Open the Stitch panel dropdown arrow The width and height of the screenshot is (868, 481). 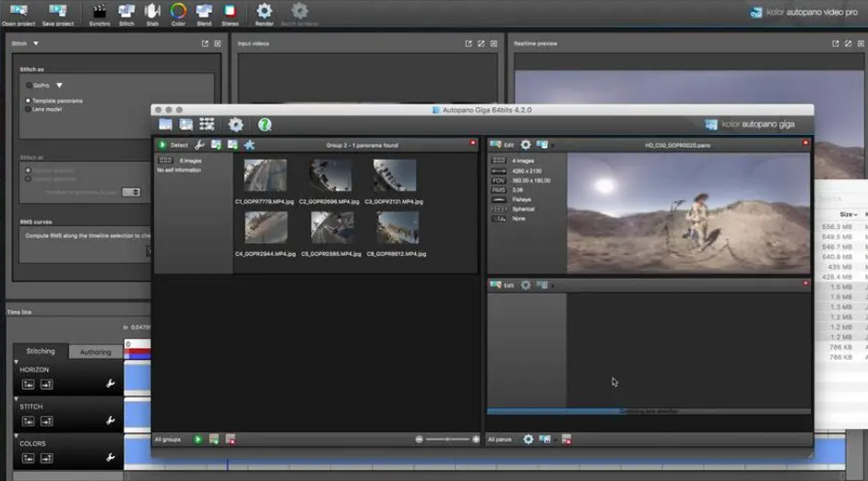click(35, 43)
